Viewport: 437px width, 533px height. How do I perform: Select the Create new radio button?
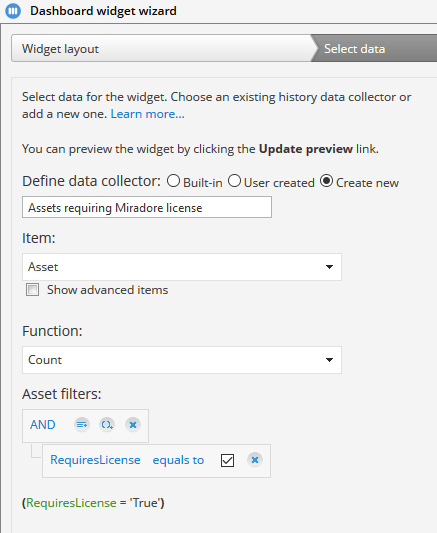326,181
